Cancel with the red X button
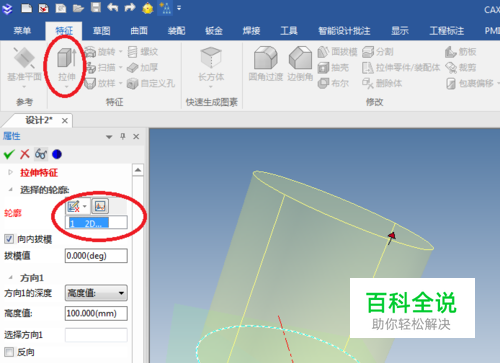The image size is (500, 363). [25, 154]
